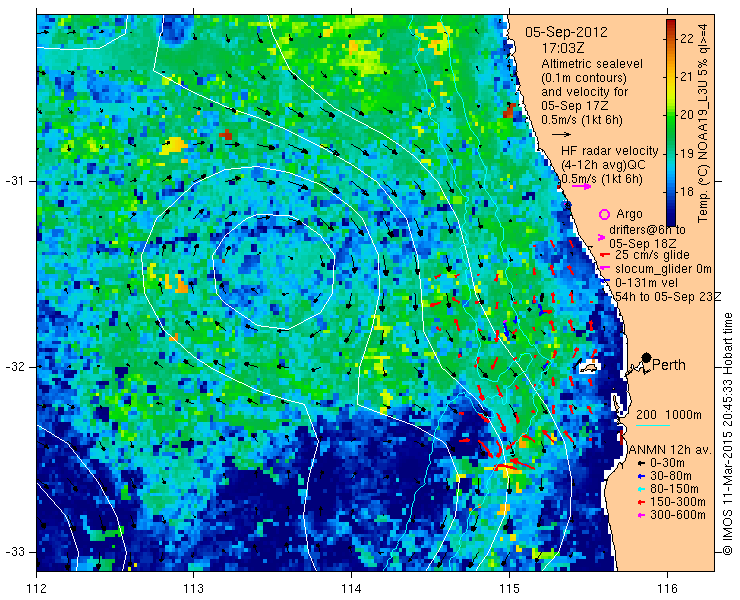740x600 pixels.
Task: Click the magenta 300-600m ANMN arrow
Action: tap(641, 515)
